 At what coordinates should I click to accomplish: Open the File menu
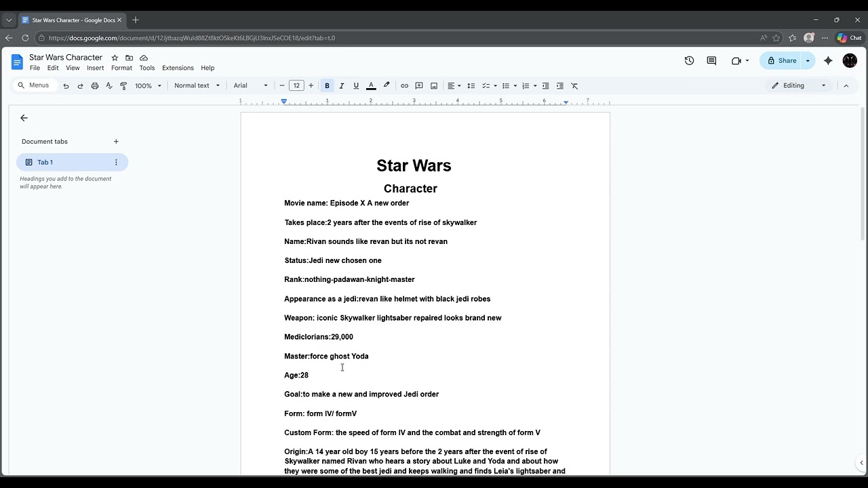(35, 68)
